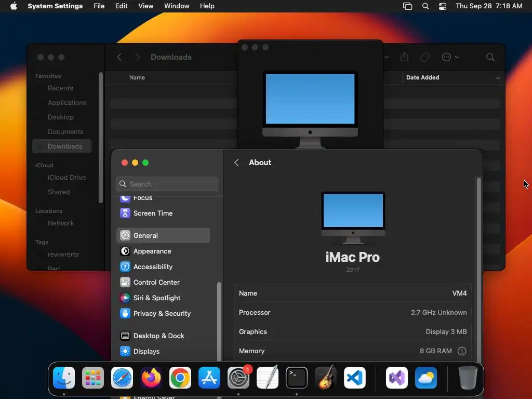Launch Terminal from the Dock
This screenshot has height=399, width=532.
click(297, 378)
